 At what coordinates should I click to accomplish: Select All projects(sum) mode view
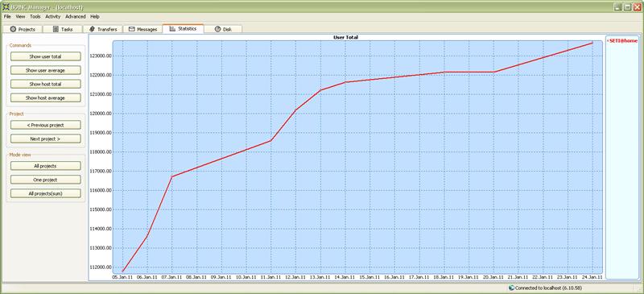point(46,193)
